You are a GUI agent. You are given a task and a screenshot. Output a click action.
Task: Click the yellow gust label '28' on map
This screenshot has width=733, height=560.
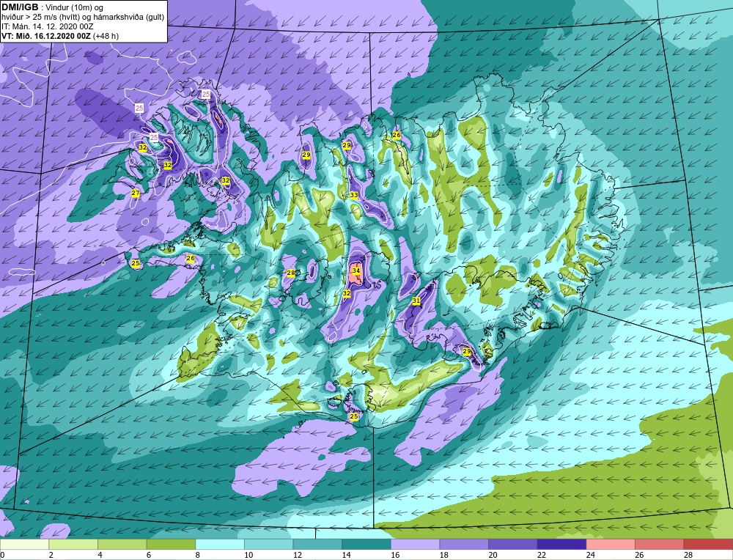coord(291,273)
